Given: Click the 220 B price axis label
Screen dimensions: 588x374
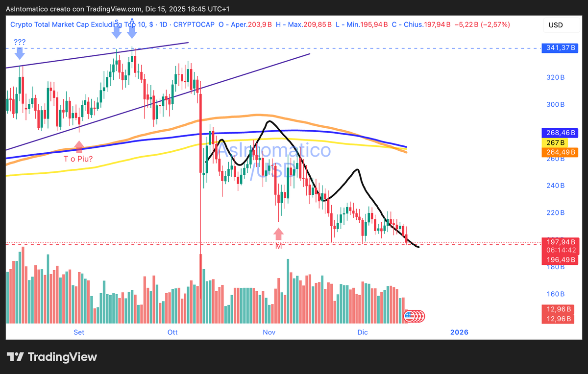Looking at the screenshot, I should pos(556,213).
